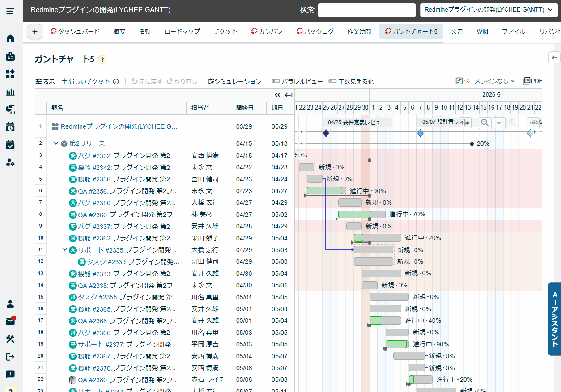Toggle the パラレルビュー switch
Image resolution: width=561 pixels, height=392 pixels.
(276, 81)
